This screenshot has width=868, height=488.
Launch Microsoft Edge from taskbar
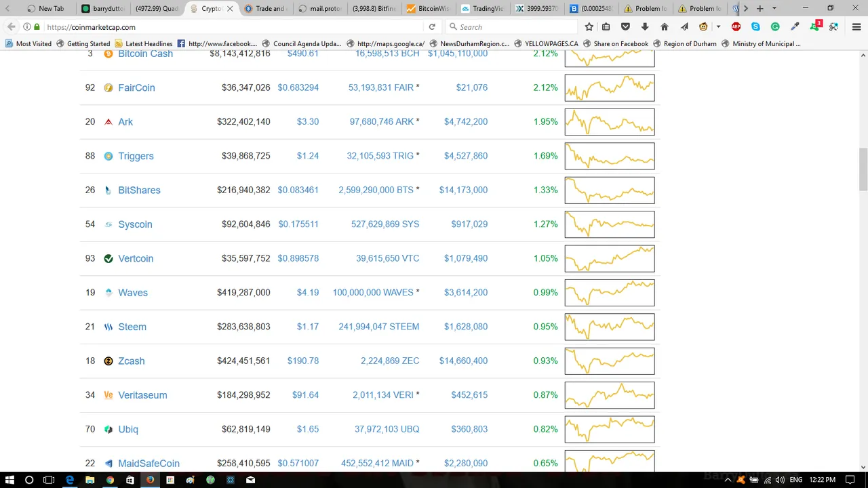click(69, 480)
